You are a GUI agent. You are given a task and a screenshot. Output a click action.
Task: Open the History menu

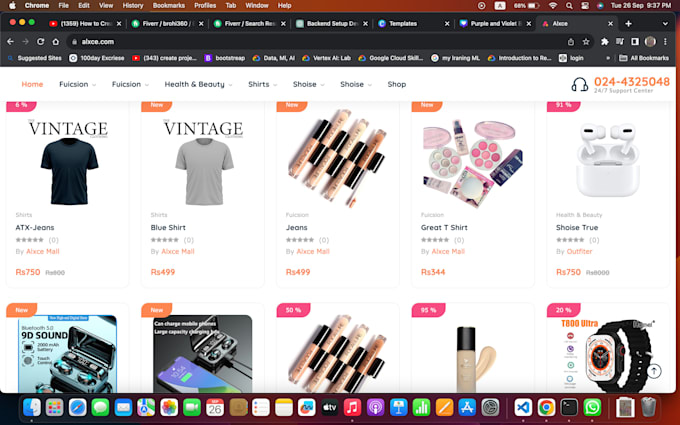[x=133, y=6]
